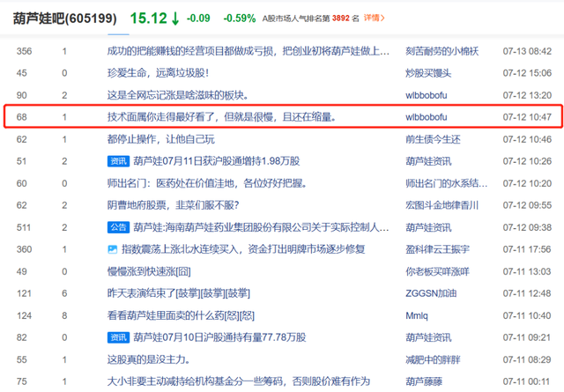
Task: Open post 指数震荡上涨北水连续买入
Action: tap(243, 249)
